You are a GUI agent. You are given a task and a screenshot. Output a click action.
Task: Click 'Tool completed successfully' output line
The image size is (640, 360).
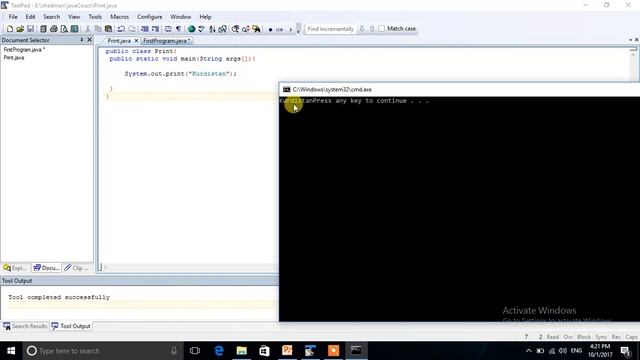pyautogui.click(x=59, y=297)
